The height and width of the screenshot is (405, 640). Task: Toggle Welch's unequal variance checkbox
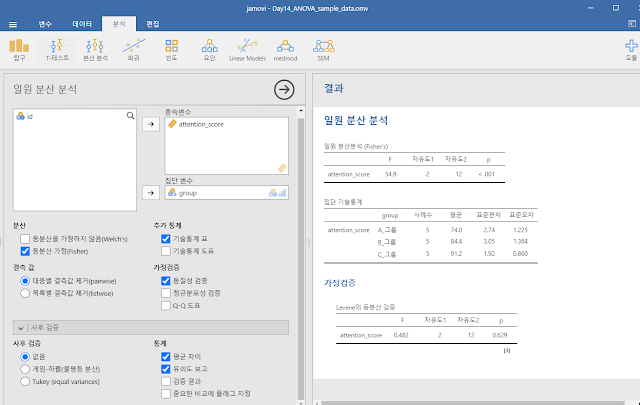25,239
